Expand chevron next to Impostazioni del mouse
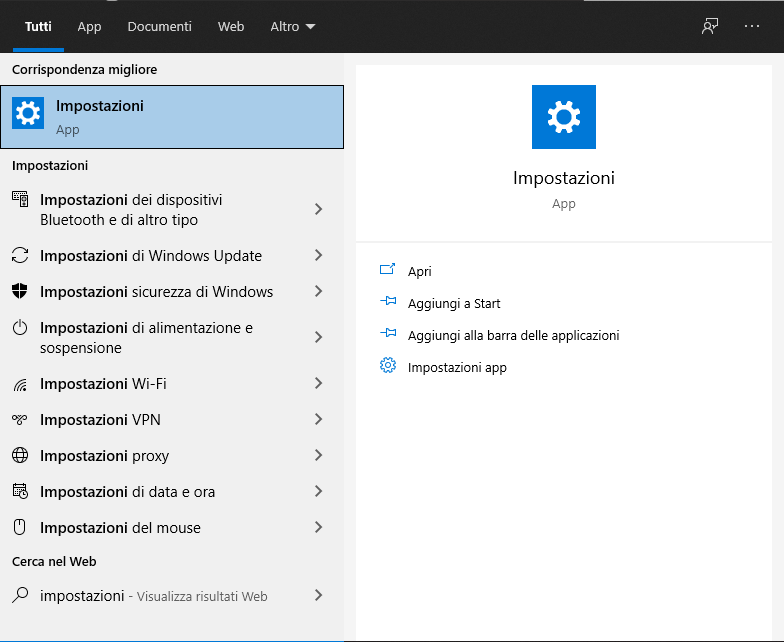 click(x=318, y=528)
